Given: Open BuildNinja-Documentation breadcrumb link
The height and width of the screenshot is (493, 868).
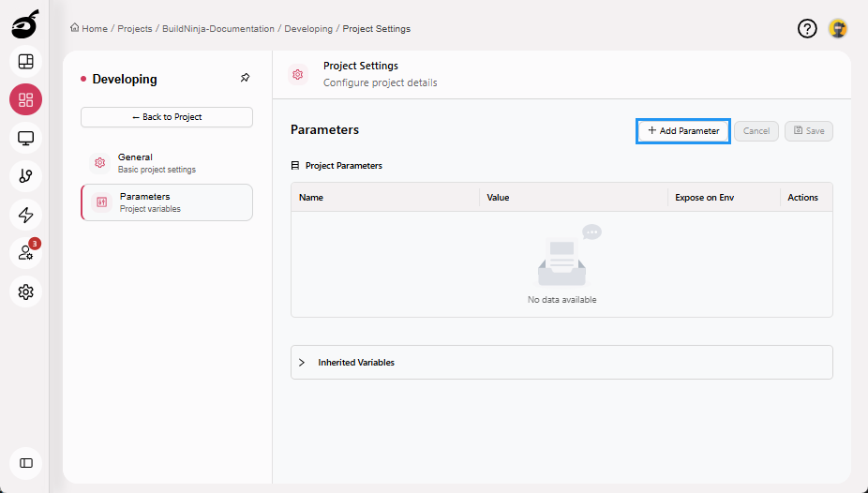Looking at the screenshot, I should pos(218,29).
